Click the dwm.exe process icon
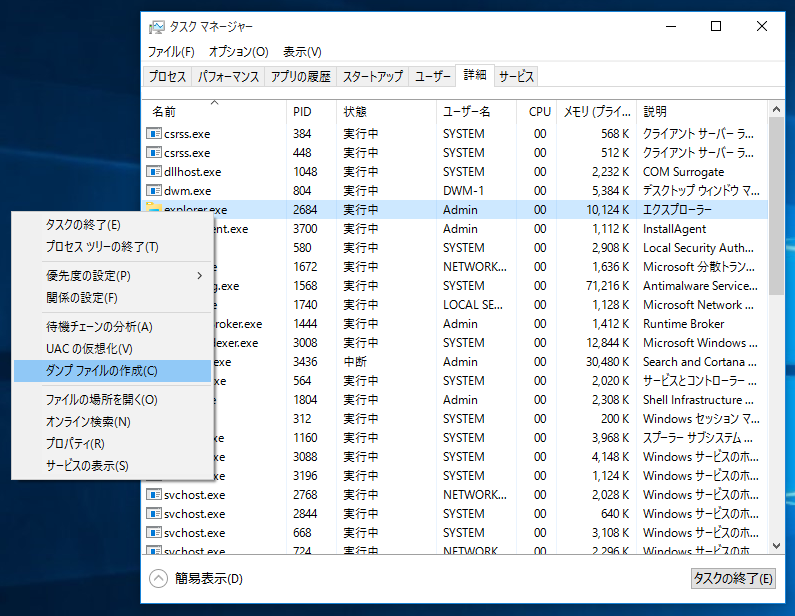 [154, 191]
